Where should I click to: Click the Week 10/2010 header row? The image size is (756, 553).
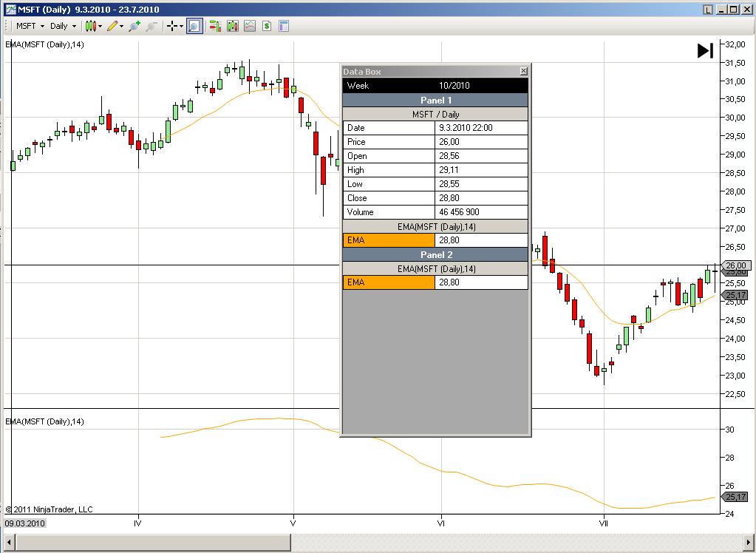click(x=435, y=86)
